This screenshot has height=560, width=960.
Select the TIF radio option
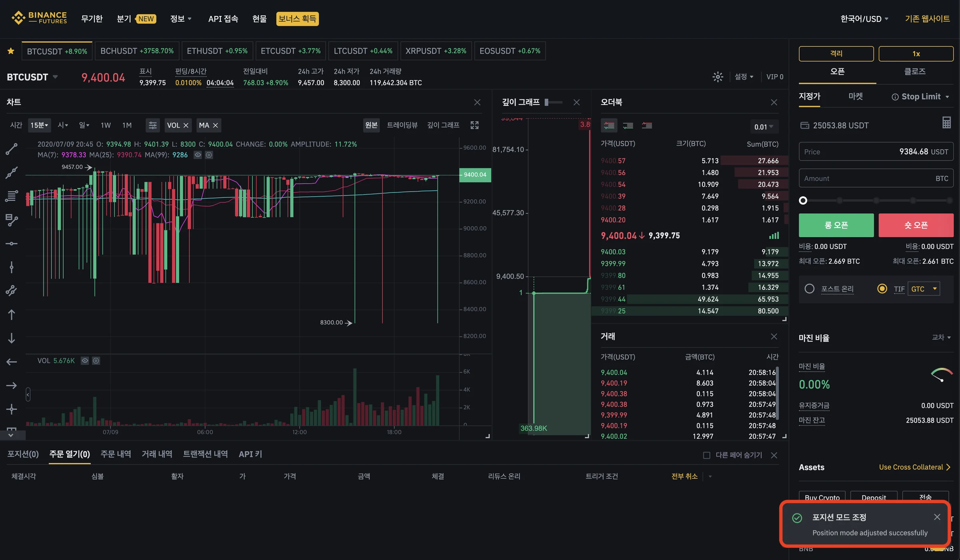[882, 289]
